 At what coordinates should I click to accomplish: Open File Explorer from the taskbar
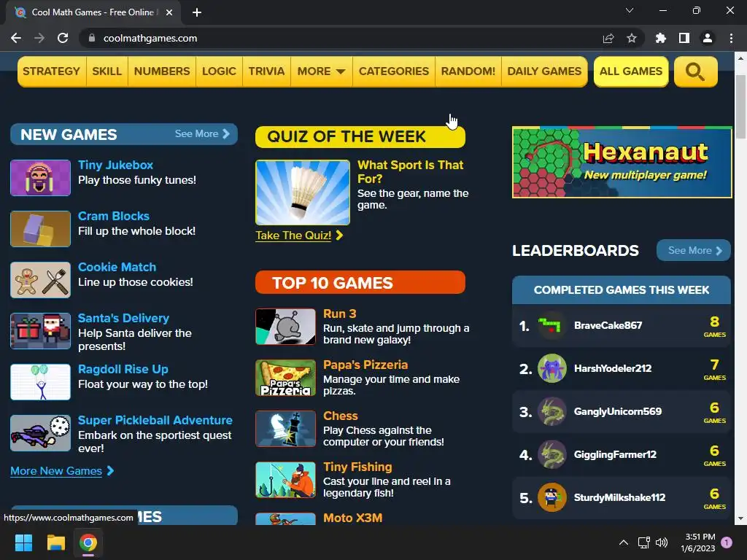[55, 542]
